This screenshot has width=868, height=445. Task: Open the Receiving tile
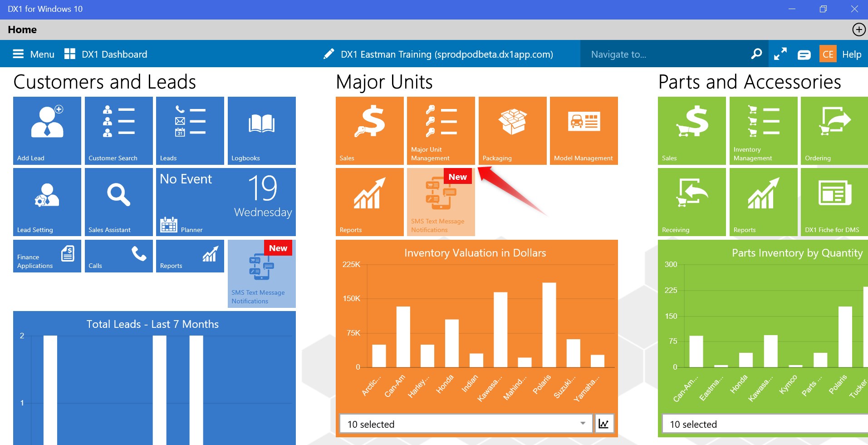pos(692,202)
